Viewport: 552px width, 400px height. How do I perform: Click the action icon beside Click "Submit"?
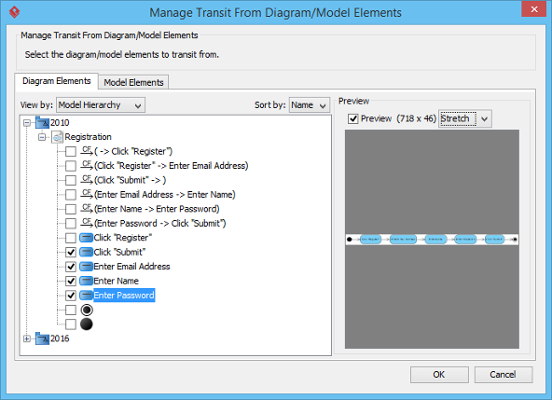pyautogui.click(x=86, y=252)
